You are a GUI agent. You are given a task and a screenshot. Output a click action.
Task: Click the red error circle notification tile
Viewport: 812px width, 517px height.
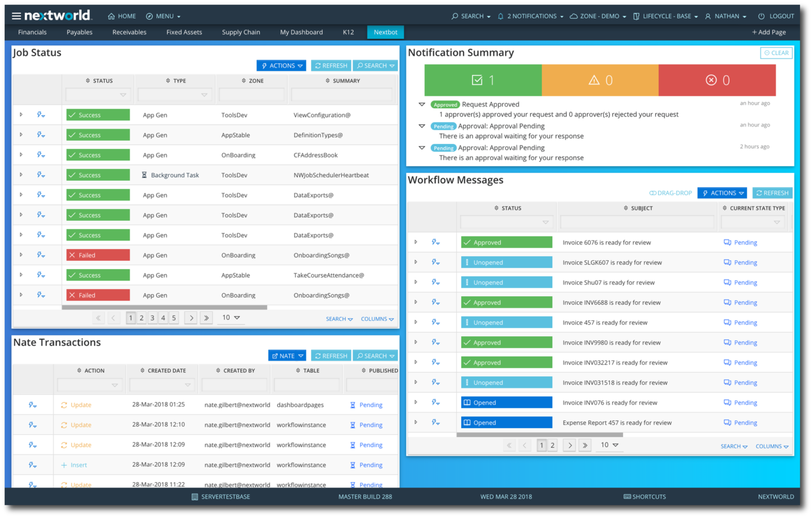click(x=717, y=80)
